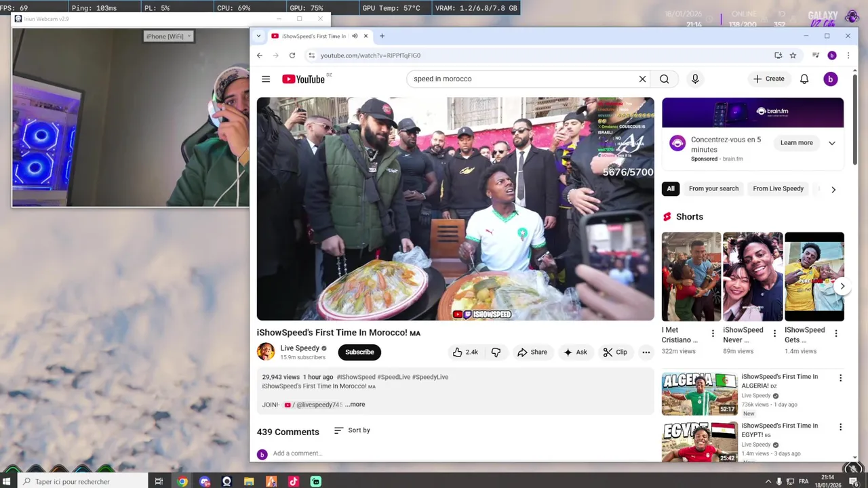Screen dimensions: 868x488
Task: Click the video player to pause
Action: [455, 209]
